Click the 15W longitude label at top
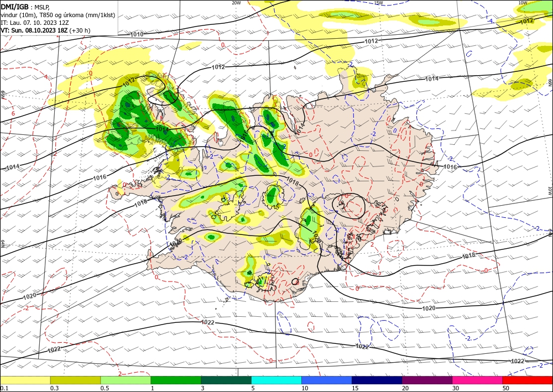This screenshot has width=553, height=392. [x=378, y=3]
